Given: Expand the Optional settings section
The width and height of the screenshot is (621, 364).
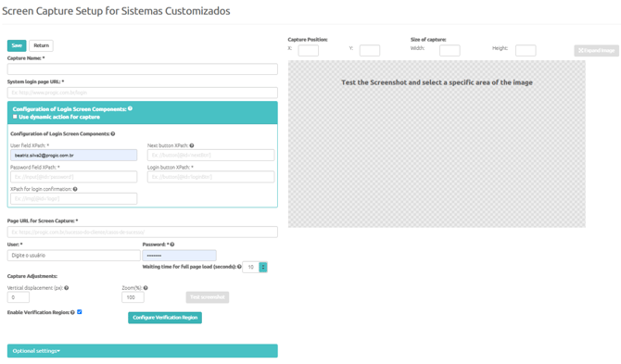Looking at the screenshot, I should tap(142, 351).
